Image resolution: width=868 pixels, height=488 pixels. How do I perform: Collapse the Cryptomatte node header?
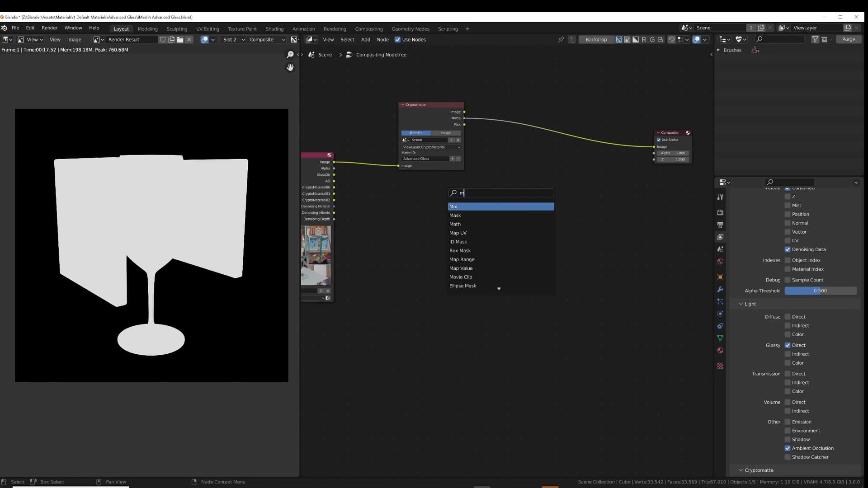pyautogui.click(x=402, y=105)
